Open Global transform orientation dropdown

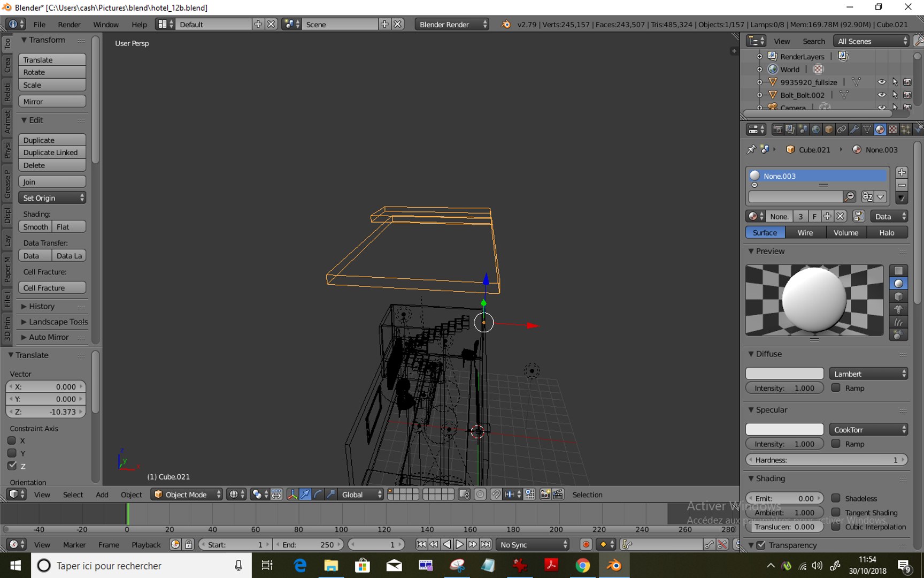click(361, 495)
